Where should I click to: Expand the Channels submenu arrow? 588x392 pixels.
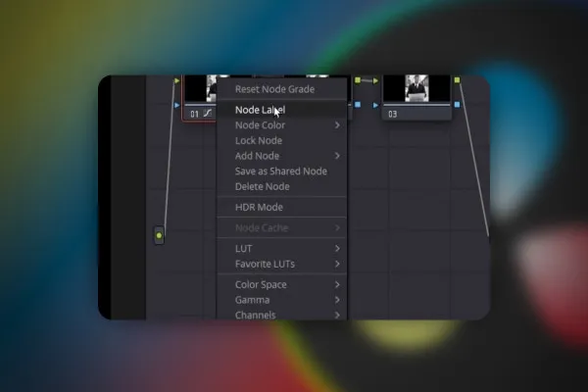coord(337,316)
